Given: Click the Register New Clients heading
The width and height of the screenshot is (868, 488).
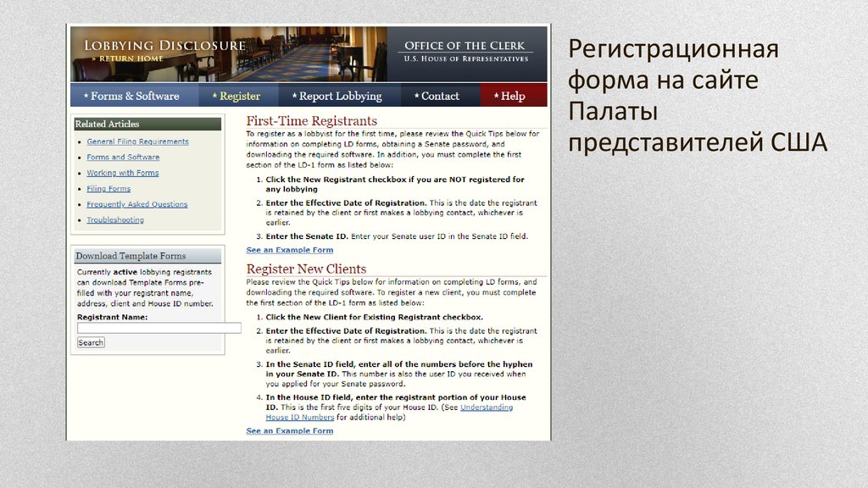Looking at the screenshot, I should 306,269.
